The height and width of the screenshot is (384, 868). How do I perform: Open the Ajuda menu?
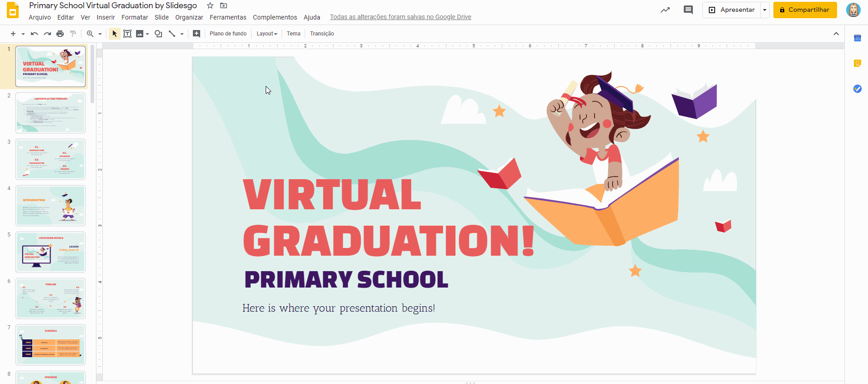312,17
